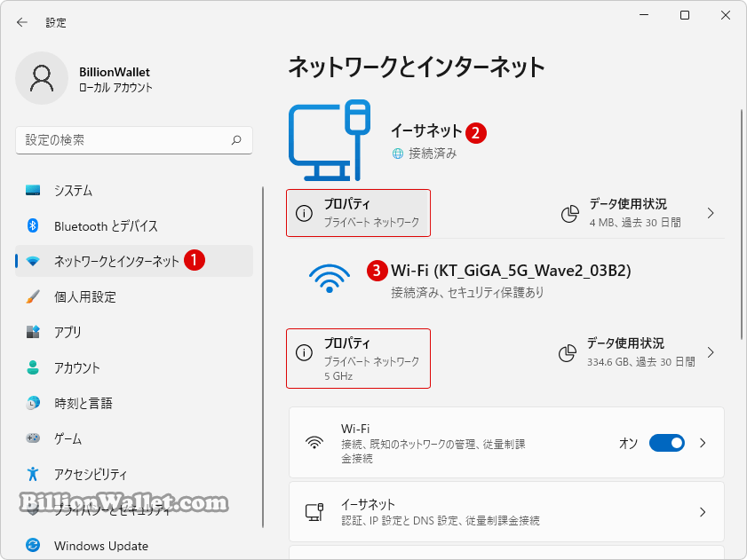
Task: Open Windows Update settings
Action: click(134, 545)
